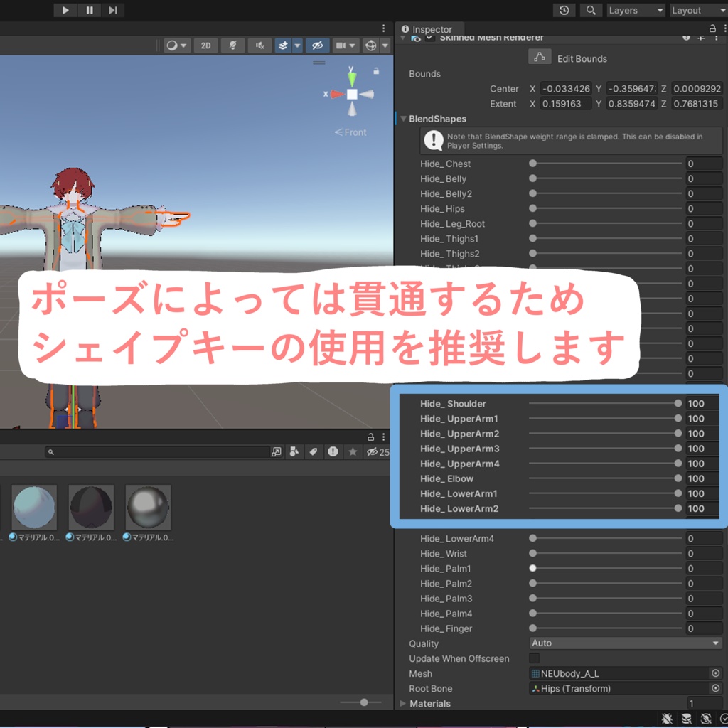The image size is (728, 728).
Task: Open the Layers dropdown
Action: pyautogui.click(x=636, y=10)
